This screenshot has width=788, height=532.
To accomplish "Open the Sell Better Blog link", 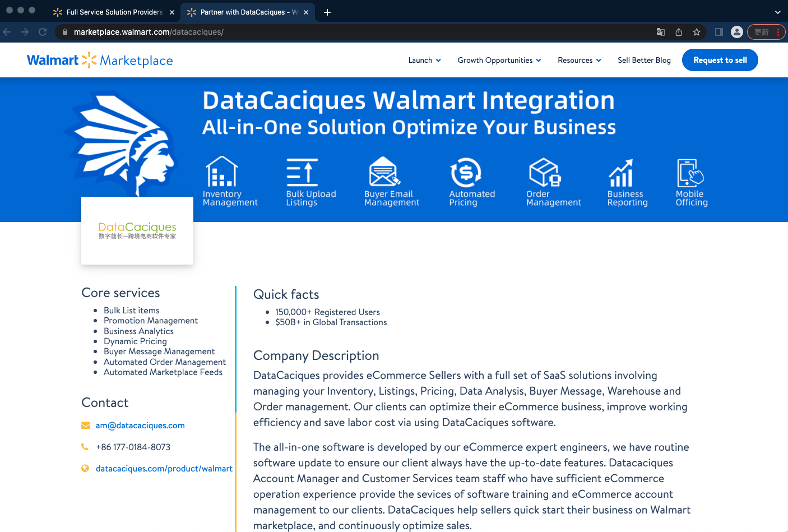I will (x=644, y=60).
